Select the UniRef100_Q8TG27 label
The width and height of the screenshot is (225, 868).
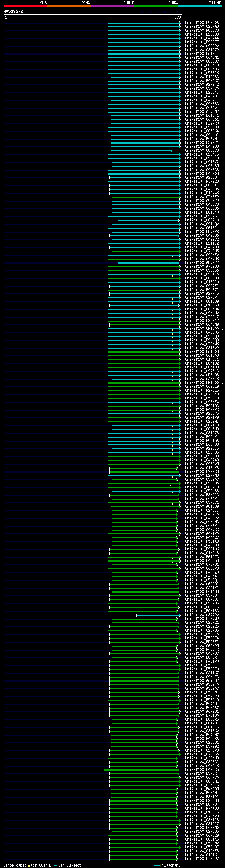(x=202, y=824)
